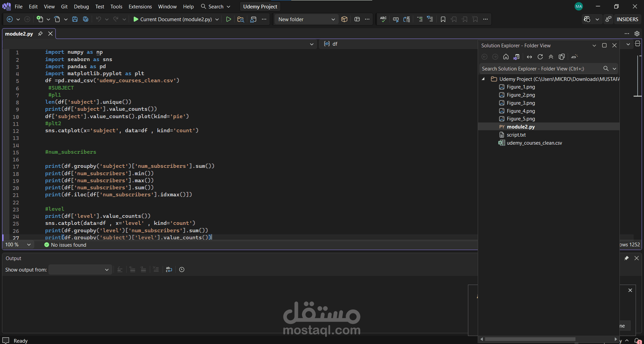The height and width of the screenshot is (344, 644).
Task: Select script.txt in Solution Explorer
Action: point(516,135)
